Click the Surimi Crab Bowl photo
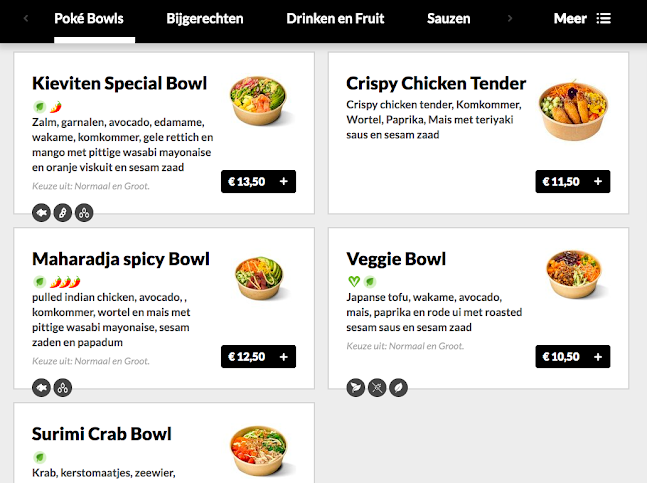 click(x=260, y=452)
